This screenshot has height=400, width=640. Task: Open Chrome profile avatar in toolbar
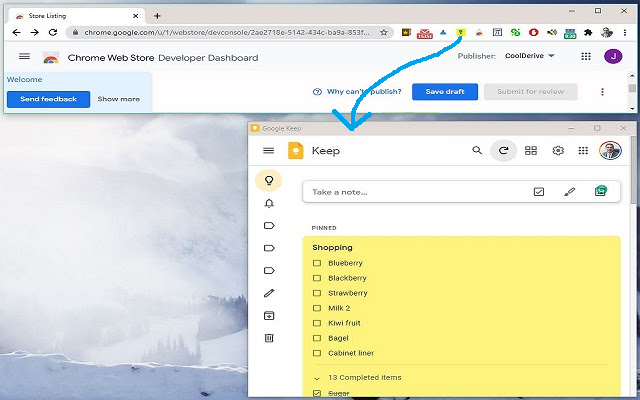point(607,32)
